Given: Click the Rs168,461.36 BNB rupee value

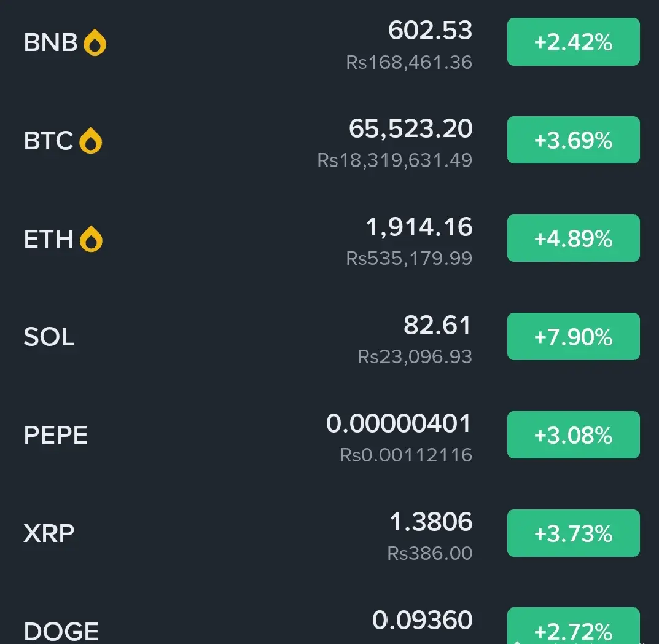Looking at the screenshot, I should point(409,62).
